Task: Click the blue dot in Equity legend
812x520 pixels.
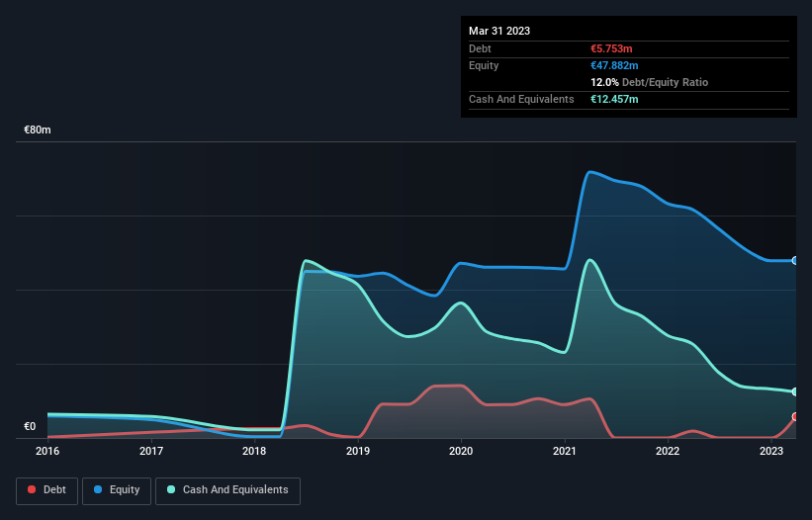Action: [x=97, y=489]
